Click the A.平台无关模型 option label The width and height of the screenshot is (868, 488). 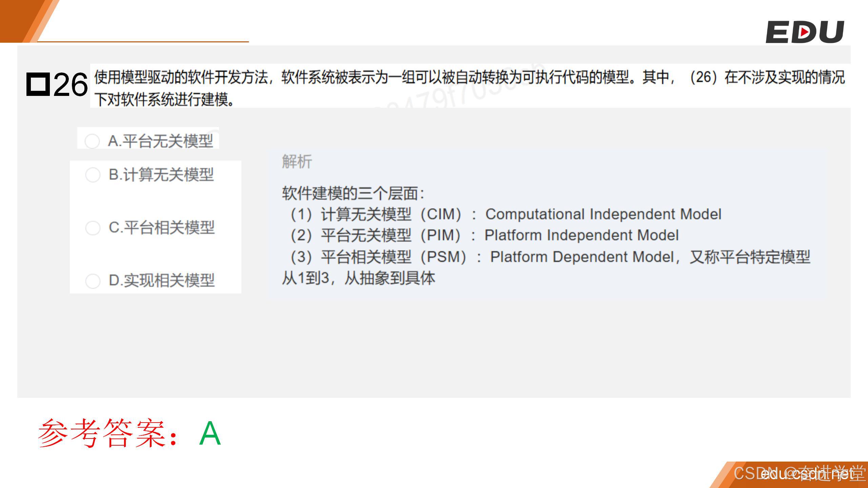(x=160, y=141)
